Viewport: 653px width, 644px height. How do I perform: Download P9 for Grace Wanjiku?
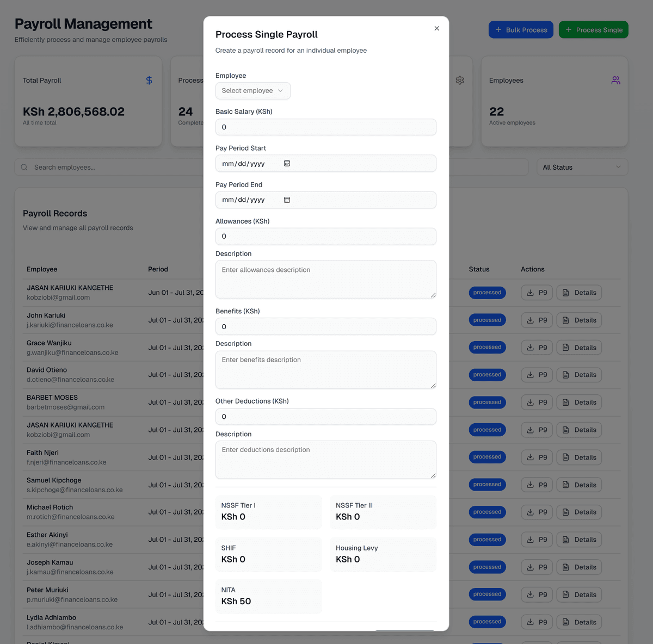(x=537, y=348)
